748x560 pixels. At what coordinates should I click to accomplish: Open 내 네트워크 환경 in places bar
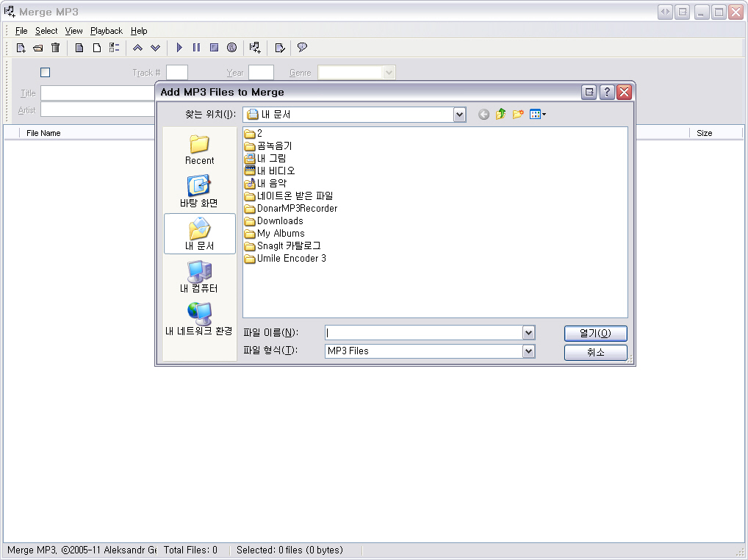pyautogui.click(x=199, y=319)
